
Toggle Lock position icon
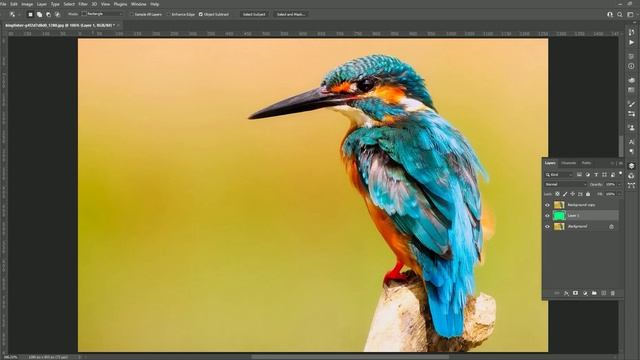(x=573, y=194)
